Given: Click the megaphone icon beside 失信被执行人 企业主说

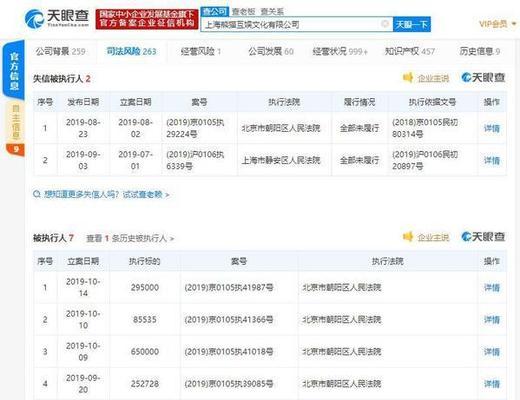Looking at the screenshot, I should click(x=408, y=78).
